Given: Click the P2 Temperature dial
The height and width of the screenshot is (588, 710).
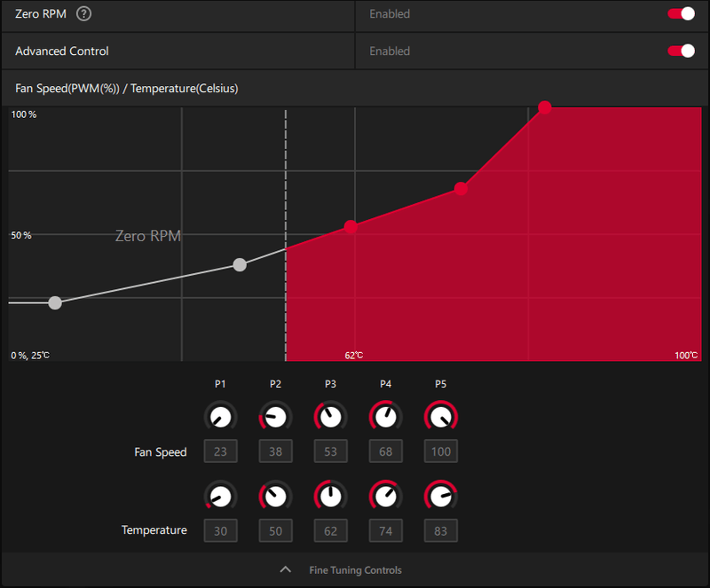Looking at the screenshot, I should [x=275, y=497].
